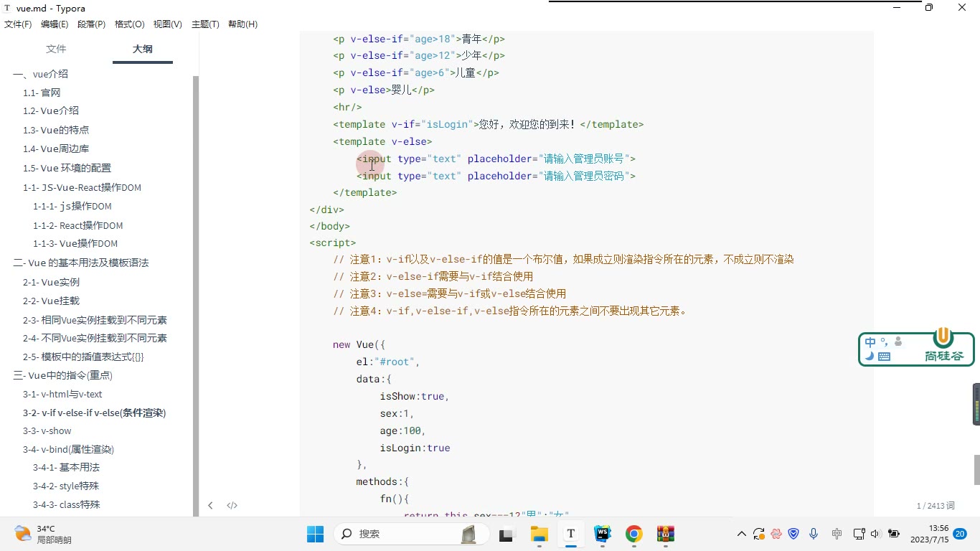The height and width of the screenshot is (551, 980).
Task: Click the blue shield security tray icon
Action: [793, 534]
